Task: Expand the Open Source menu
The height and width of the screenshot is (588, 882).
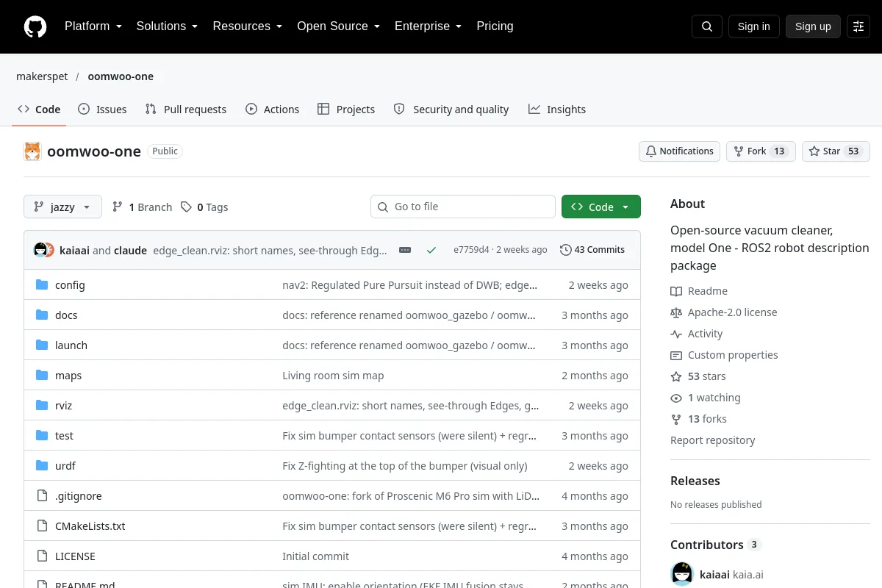Action: tap(338, 26)
